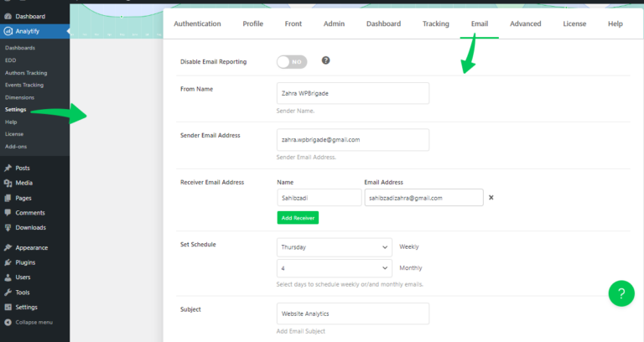The image size is (644, 342).
Task: Select the Email tab
Action: pyautogui.click(x=480, y=23)
